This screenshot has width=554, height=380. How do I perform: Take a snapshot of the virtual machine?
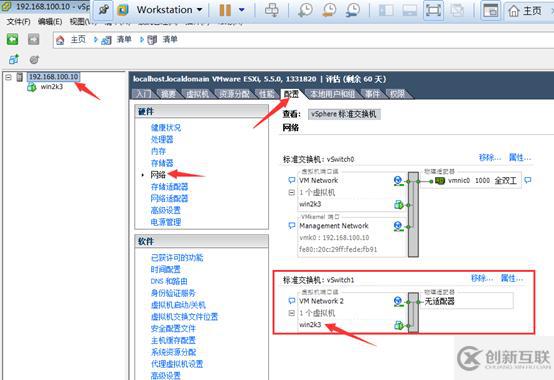(x=305, y=10)
